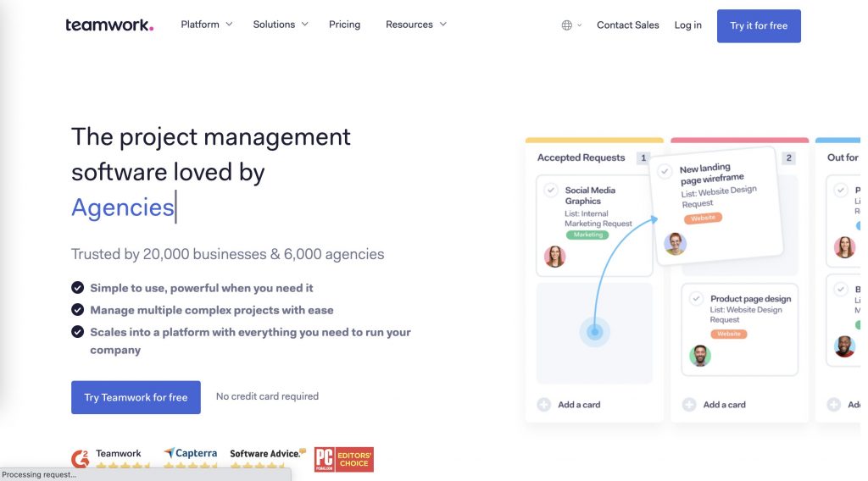Click checkmark icon beside 'Manage multiple complex projects'
Screen dimensions: 868x481
pos(77,310)
